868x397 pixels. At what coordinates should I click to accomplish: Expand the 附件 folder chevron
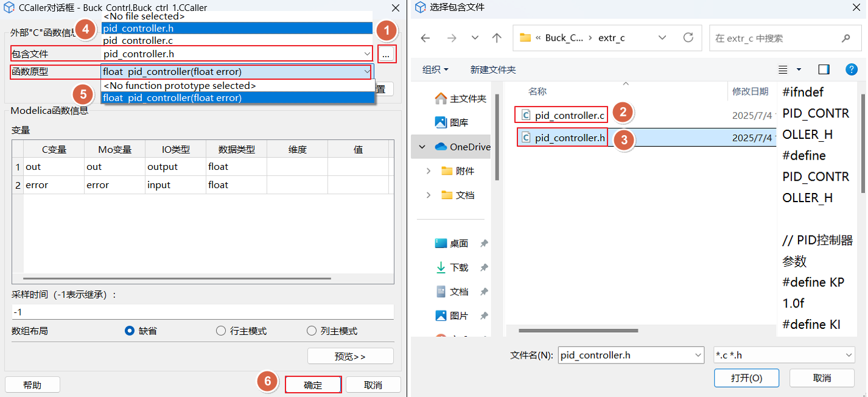[x=428, y=171]
